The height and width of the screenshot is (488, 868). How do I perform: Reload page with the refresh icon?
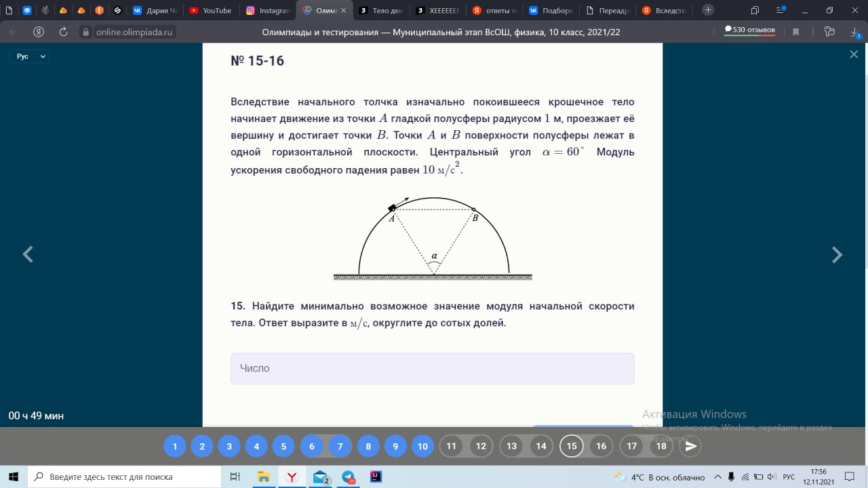click(63, 32)
